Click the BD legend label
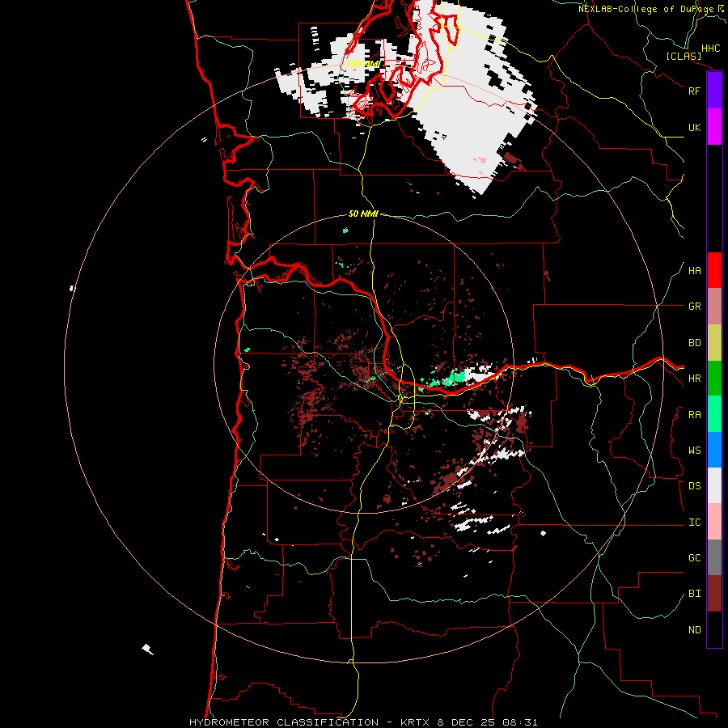The height and width of the screenshot is (728, 728). [x=694, y=343]
